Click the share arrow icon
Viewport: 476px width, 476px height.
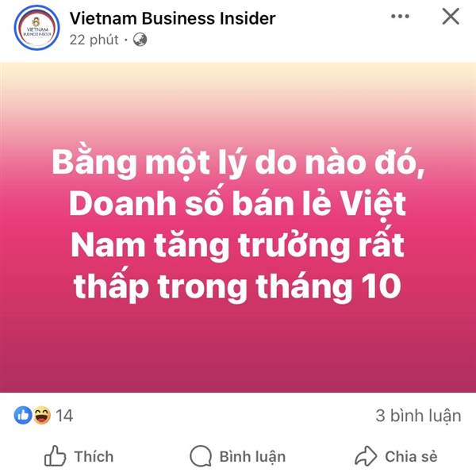pyautogui.click(x=366, y=455)
